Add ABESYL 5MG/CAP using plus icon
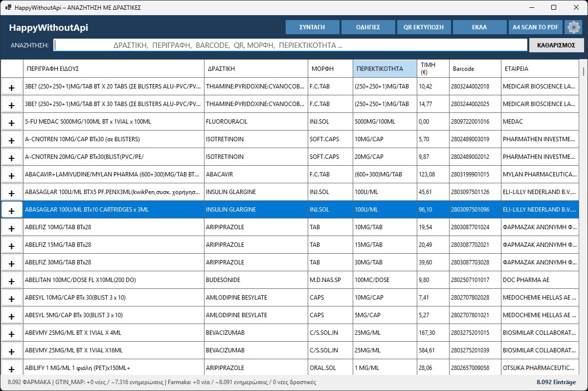588x391 pixels. (x=12, y=315)
